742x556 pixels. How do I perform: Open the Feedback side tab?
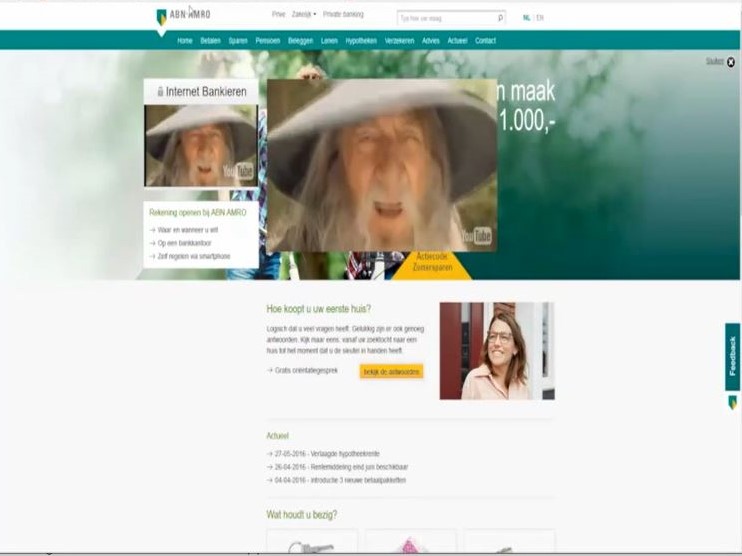(732, 356)
